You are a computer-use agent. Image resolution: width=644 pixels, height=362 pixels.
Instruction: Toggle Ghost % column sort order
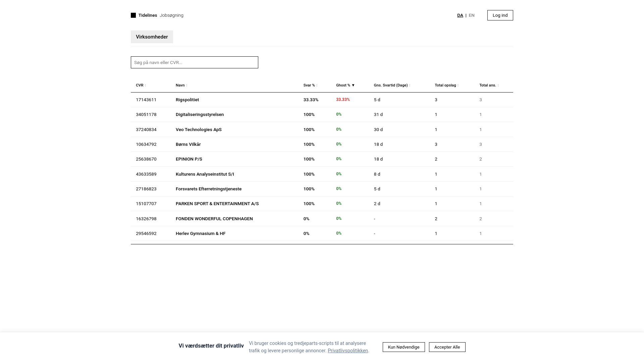click(x=345, y=85)
